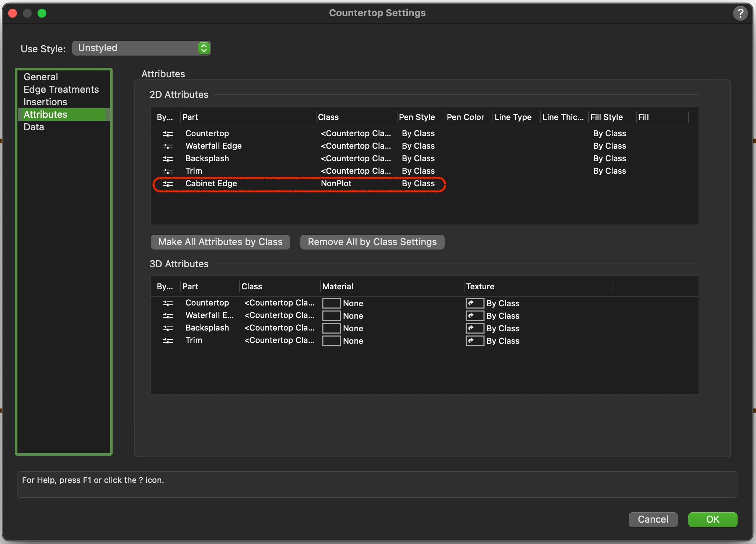This screenshot has height=544, width=756.
Task: Click by-class icon for Cabinet Edge row
Action: 168,184
